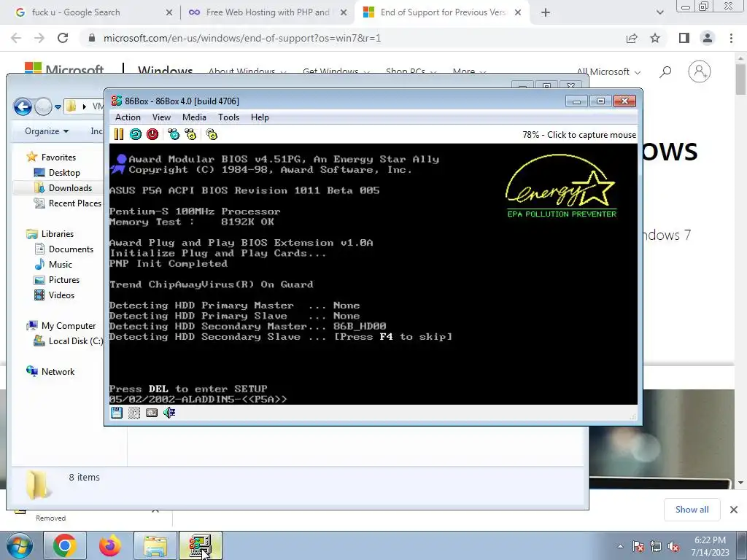
Task: Click Show all downloads button
Action: coord(692,510)
